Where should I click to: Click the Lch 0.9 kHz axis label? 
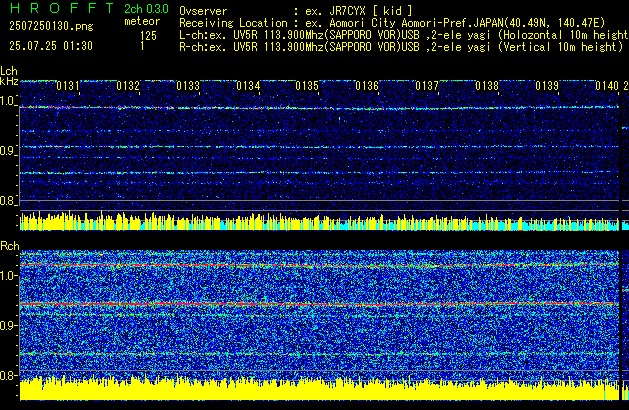(8, 151)
